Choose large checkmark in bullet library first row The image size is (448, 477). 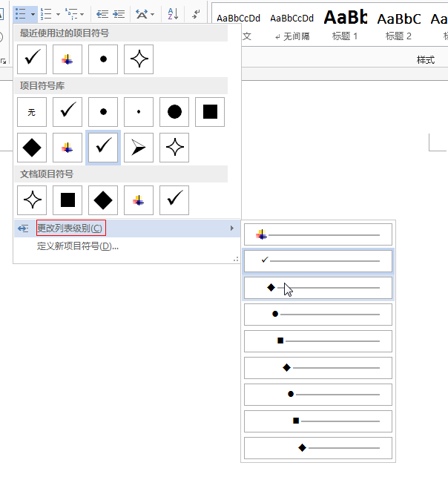pos(67,112)
